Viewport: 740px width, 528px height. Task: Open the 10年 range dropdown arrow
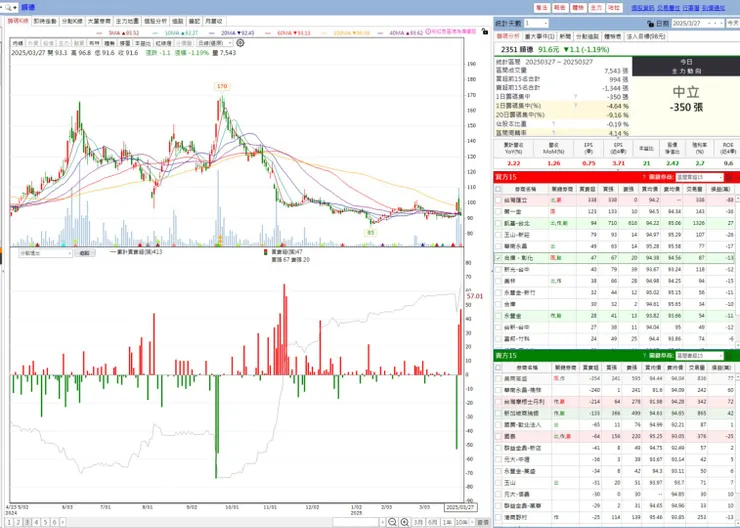click(471, 522)
